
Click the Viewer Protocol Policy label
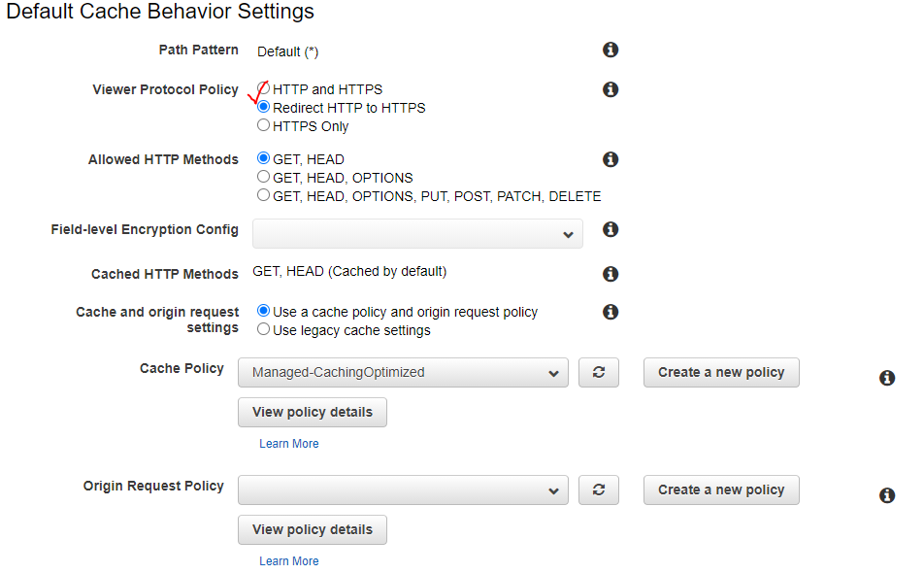166,89
